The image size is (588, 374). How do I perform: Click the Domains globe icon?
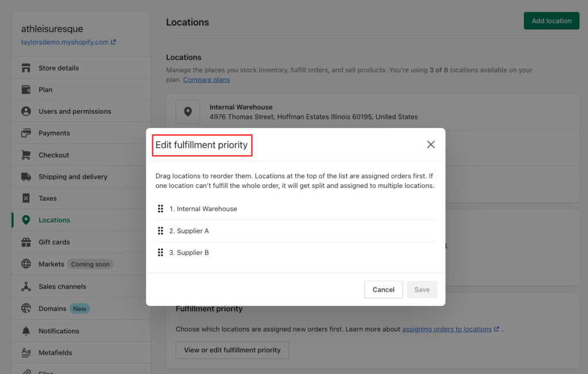coord(26,309)
